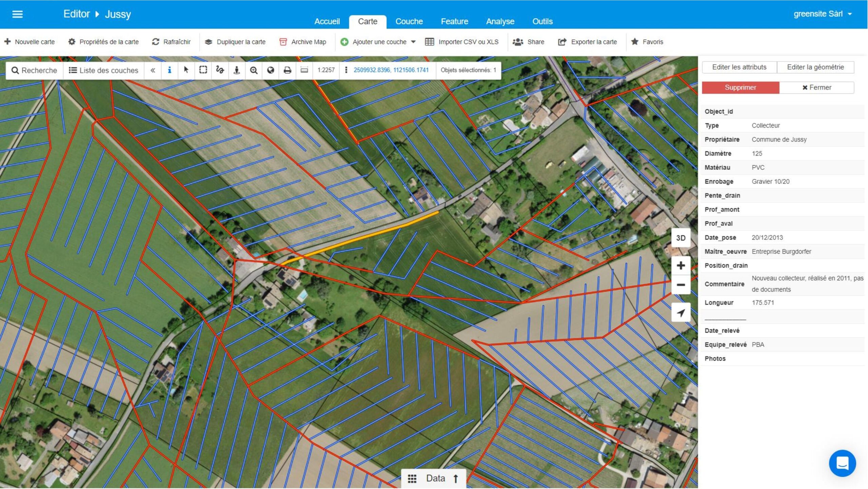Click map scale 1:2257

pos(326,70)
